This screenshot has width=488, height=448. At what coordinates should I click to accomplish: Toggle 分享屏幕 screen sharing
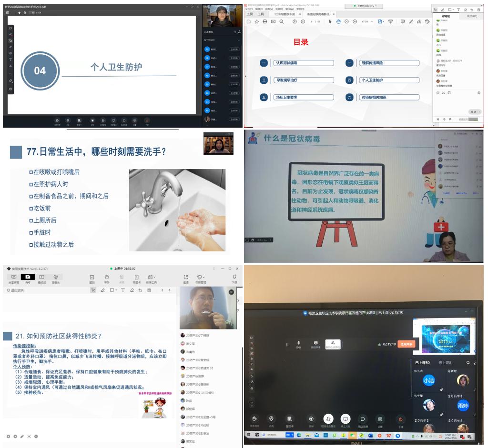point(14,277)
